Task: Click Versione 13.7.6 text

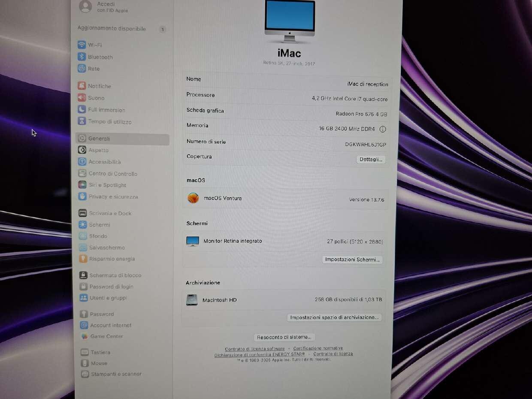Action: [x=366, y=200]
